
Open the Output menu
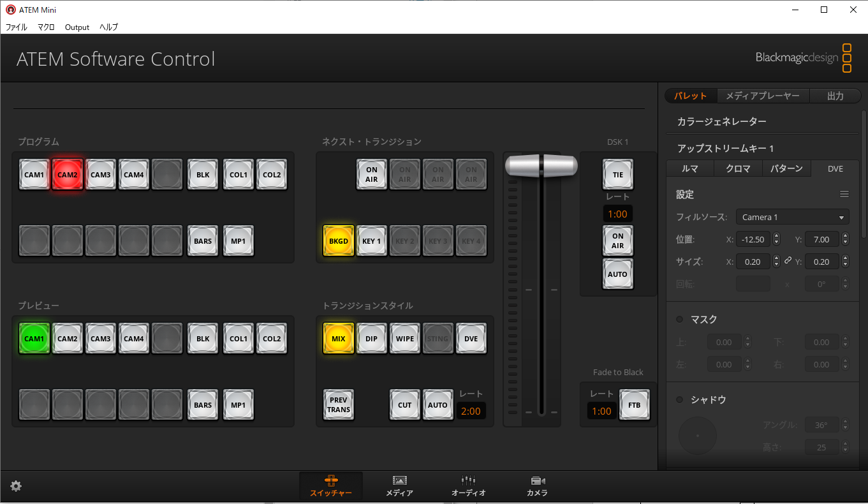click(x=77, y=27)
